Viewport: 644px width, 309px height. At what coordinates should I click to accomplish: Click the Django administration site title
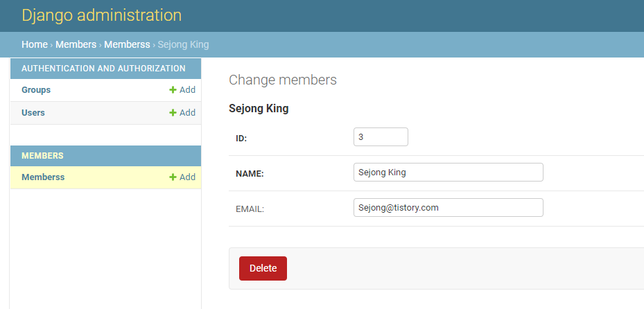[101, 15]
